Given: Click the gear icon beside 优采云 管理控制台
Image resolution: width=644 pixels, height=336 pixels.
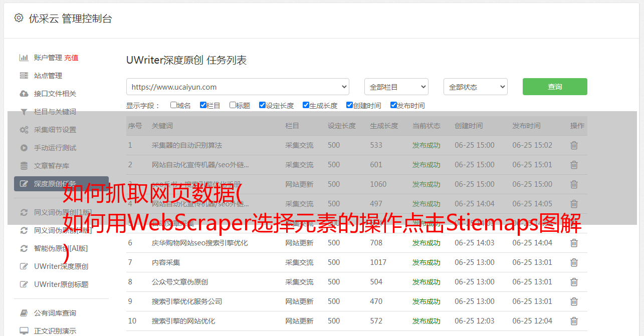Looking at the screenshot, I should (19, 18).
